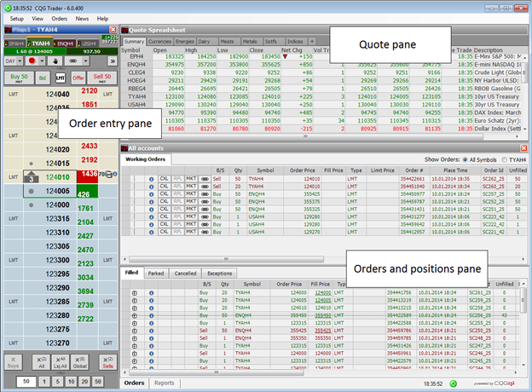The height and width of the screenshot is (392, 532).
Task: Click the LMT order type box between Bid and Offer
Action: [61, 78]
